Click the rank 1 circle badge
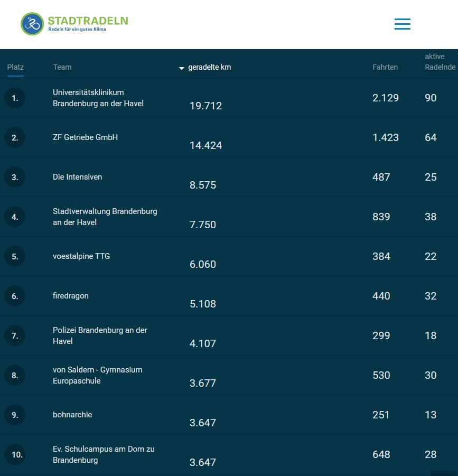Screen dimensions: 458x476 tap(15, 98)
